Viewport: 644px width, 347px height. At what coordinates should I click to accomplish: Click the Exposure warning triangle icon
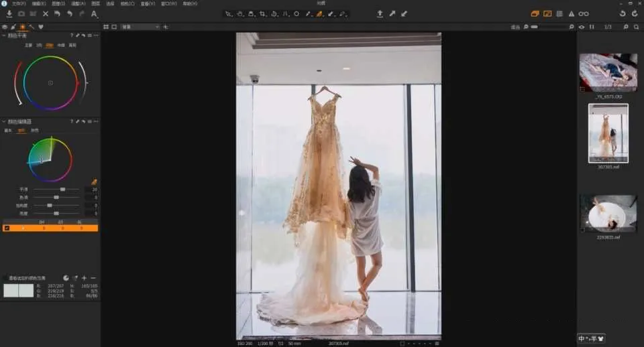click(x=572, y=14)
